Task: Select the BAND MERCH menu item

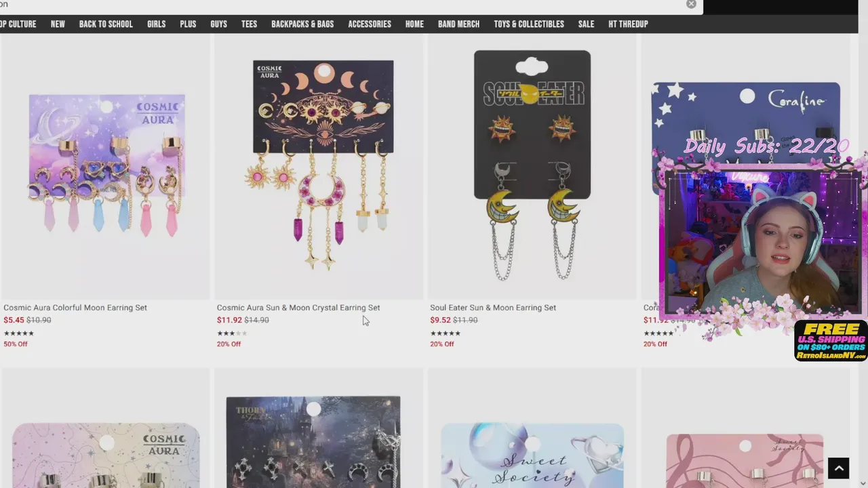Action: point(458,24)
